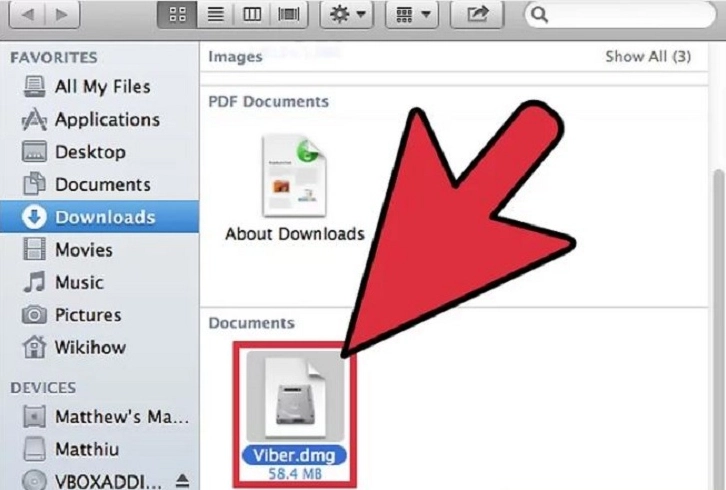Viewport: 726px width, 490px height.
Task: Click the Music note icon
Action: pyautogui.click(x=34, y=282)
